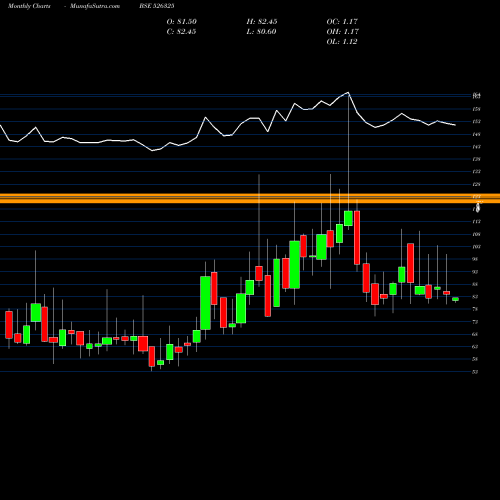Click the 53 price axis label
500x500 pixels.
475,372
